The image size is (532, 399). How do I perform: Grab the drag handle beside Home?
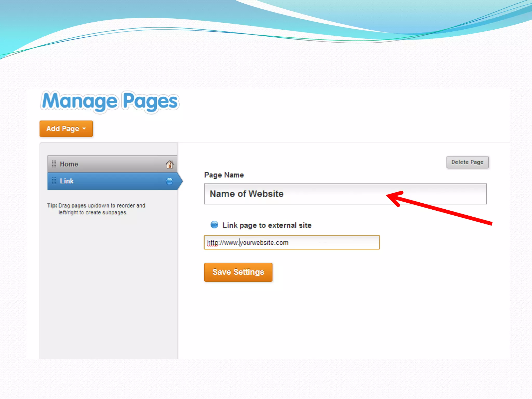(54, 164)
